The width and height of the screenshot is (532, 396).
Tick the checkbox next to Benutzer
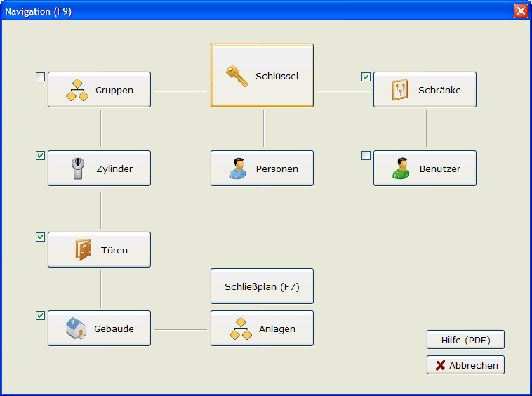366,156
